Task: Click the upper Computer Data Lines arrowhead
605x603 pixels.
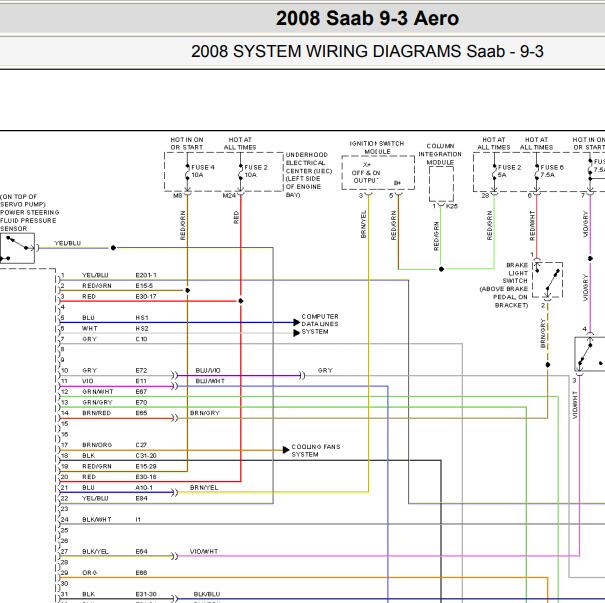Action: (296, 322)
